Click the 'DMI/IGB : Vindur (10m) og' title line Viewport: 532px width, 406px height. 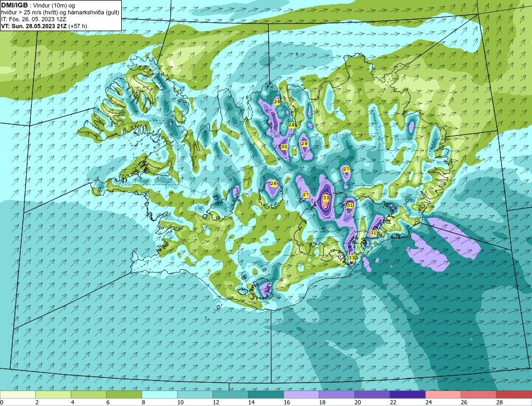point(38,5)
